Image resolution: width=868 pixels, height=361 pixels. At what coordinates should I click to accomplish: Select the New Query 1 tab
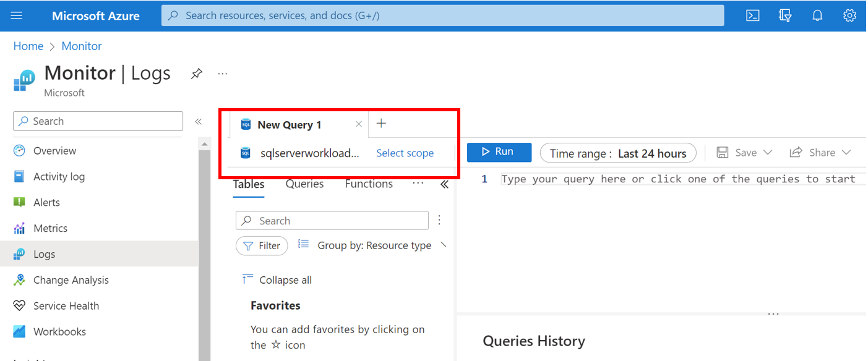pyautogui.click(x=290, y=125)
